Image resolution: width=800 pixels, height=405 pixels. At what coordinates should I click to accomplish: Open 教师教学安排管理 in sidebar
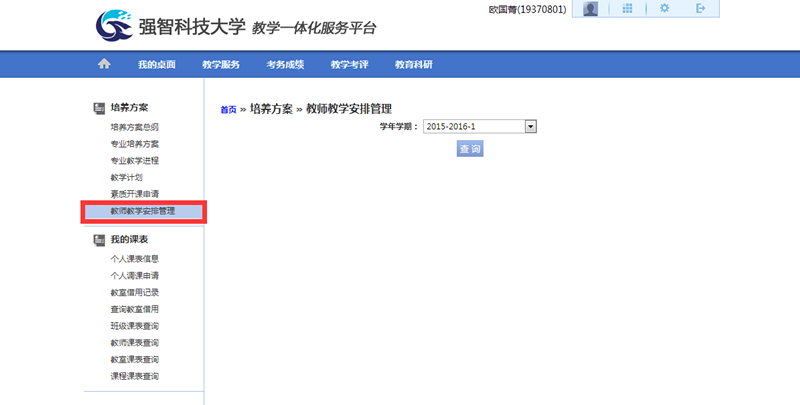tap(142, 211)
